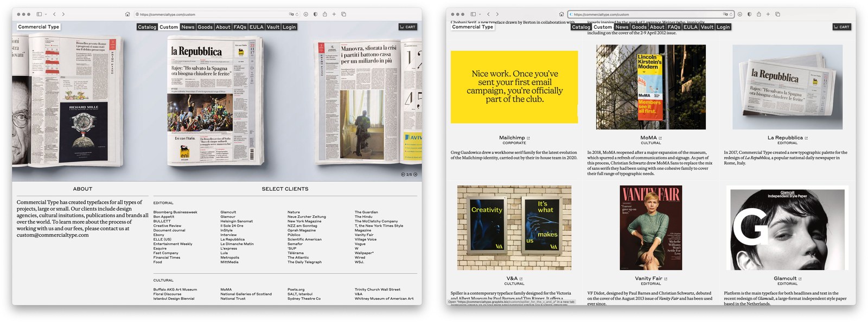Toggle the sidebar in the right browser window
Screen dimensions: 868x322
tap(473, 14)
